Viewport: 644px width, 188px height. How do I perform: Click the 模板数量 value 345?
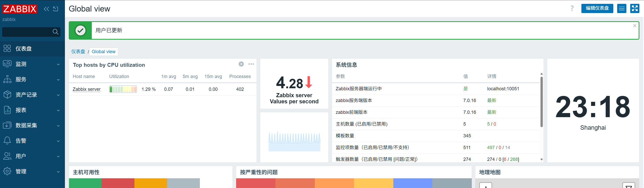(467, 136)
